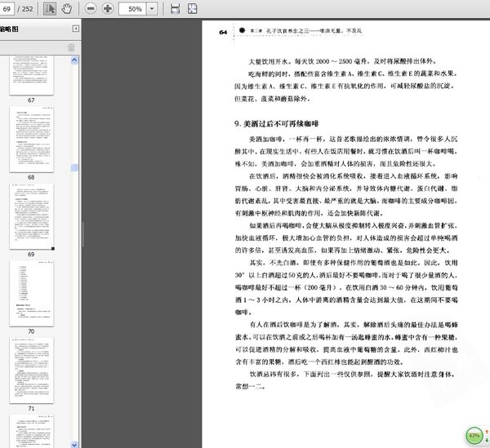Click the page number field showing 69

(7, 9)
